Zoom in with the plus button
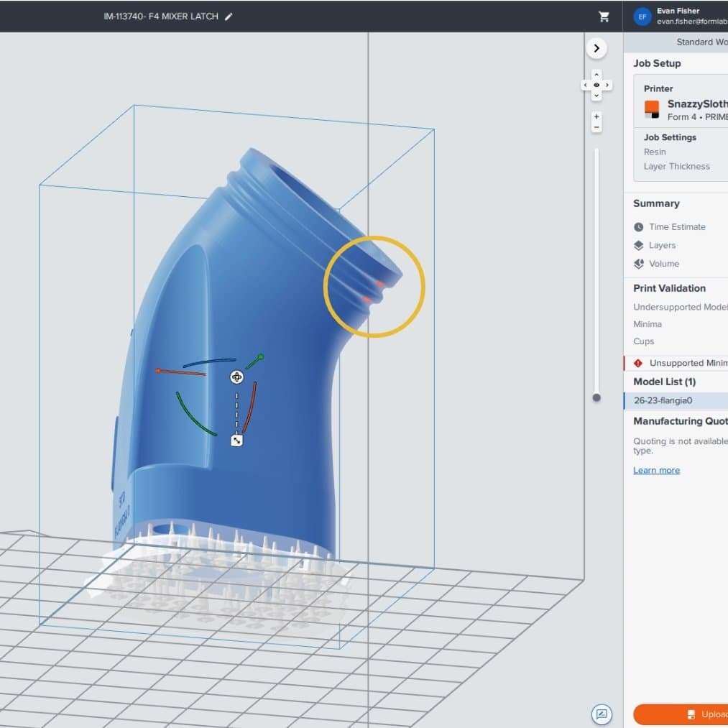Viewport: 728px width, 728px height. (x=596, y=116)
